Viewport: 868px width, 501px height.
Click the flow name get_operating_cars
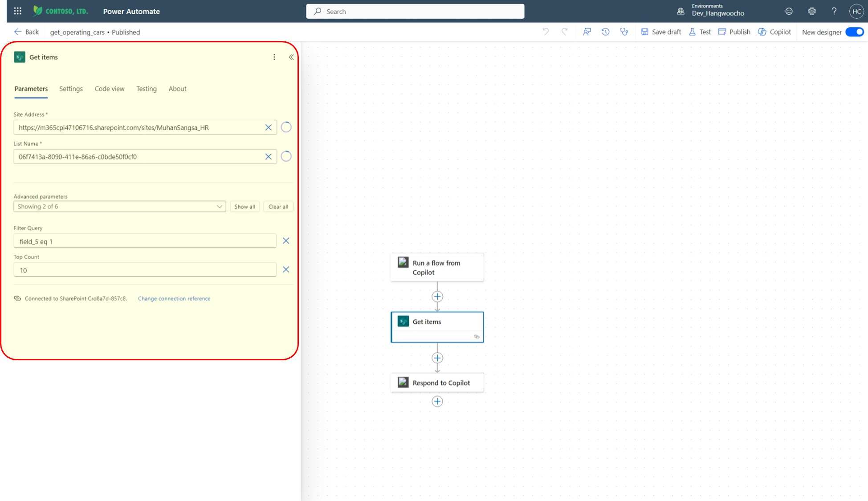point(77,32)
